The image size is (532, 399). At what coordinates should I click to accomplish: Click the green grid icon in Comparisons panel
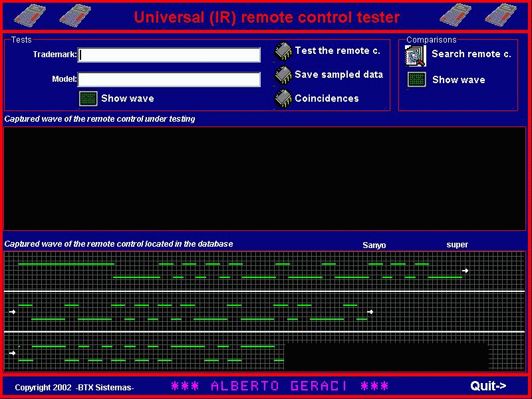tap(417, 80)
